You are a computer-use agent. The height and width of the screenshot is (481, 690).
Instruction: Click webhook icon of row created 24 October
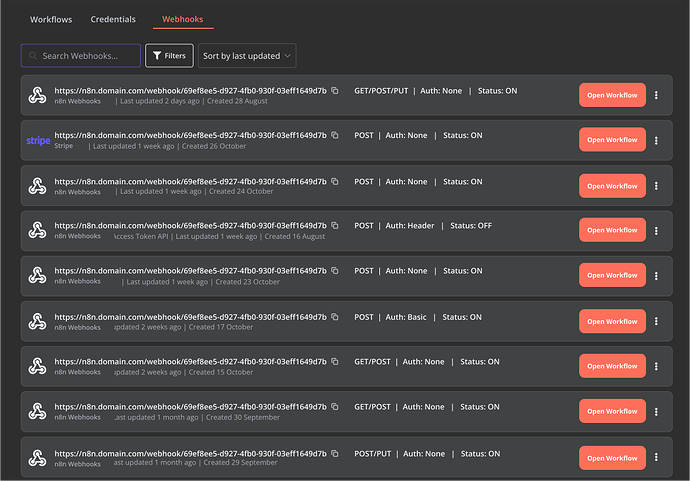(37, 186)
